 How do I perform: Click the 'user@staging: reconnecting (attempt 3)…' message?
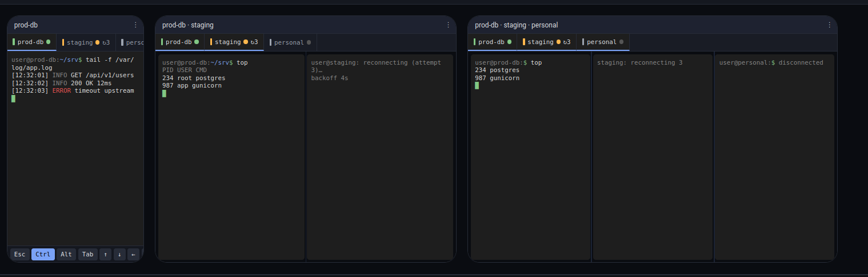[x=376, y=66]
